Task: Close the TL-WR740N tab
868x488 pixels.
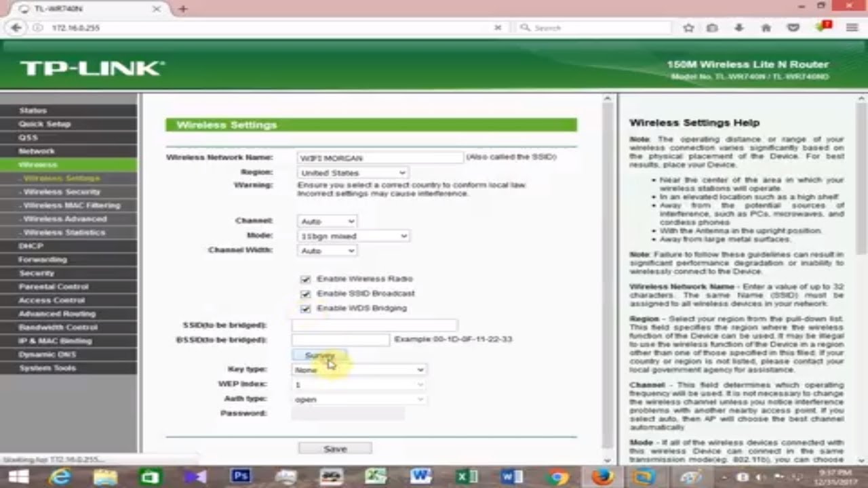Action: pos(157,9)
